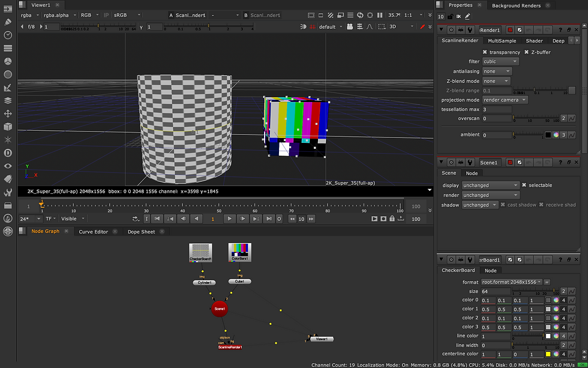Screen dimensions: 588x368
Task: Click the line color white swatch
Action: (548, 336)
